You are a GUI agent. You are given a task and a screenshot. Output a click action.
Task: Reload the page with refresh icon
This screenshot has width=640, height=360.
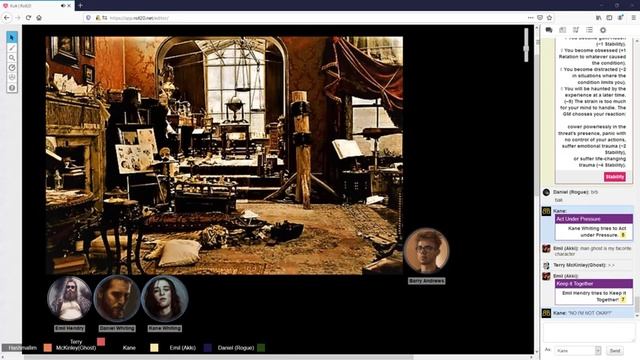28,18
